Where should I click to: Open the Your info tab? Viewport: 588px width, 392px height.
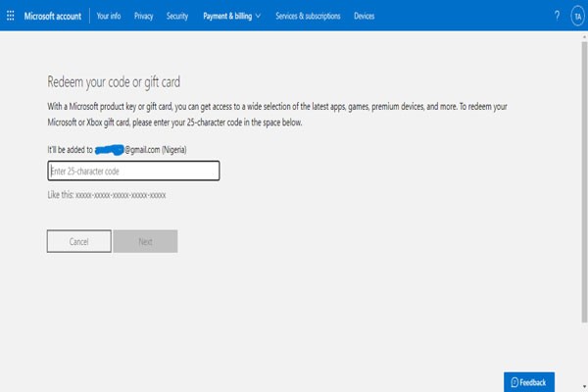click(x=110, y=16)
